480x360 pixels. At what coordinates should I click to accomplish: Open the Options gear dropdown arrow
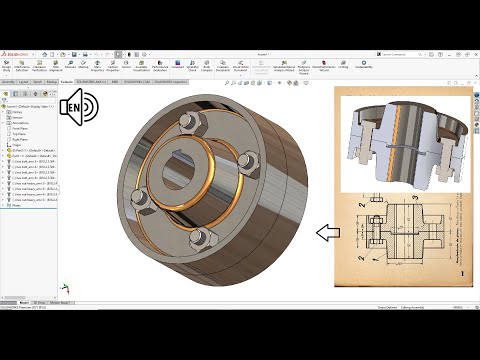149,54
